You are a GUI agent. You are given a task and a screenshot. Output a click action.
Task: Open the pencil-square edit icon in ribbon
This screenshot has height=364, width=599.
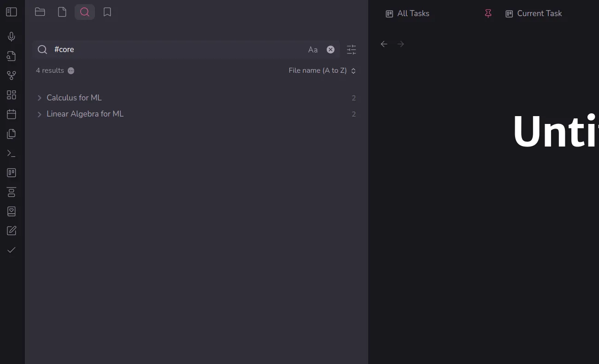[12, 230]
